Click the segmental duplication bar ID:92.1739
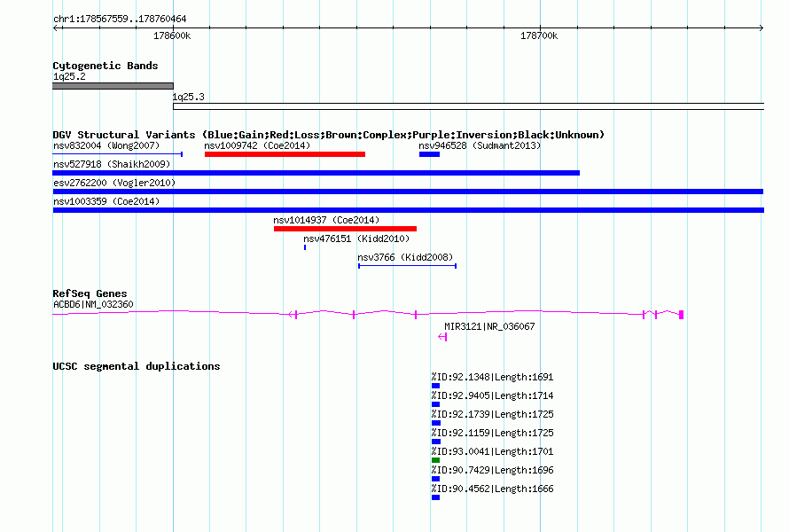Viewport: 789px width, 532px height. 436,423
